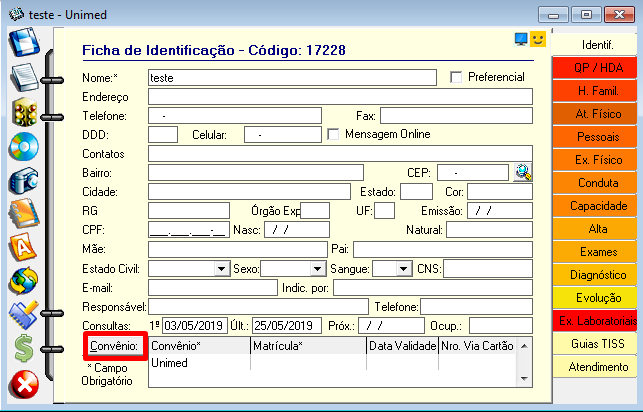Switch to the Evolução tab

pyautogui.click(x=594, y=297)
